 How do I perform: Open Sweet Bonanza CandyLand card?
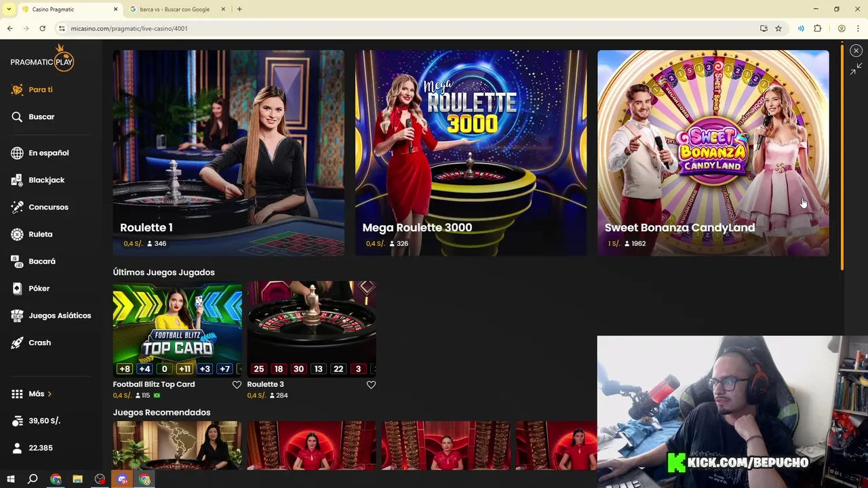[713, 152]
